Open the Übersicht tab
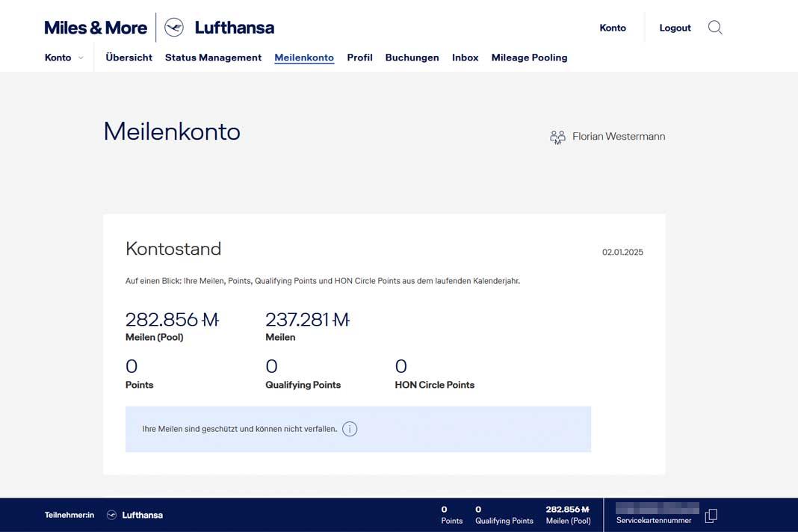 (x=129, y=58)
